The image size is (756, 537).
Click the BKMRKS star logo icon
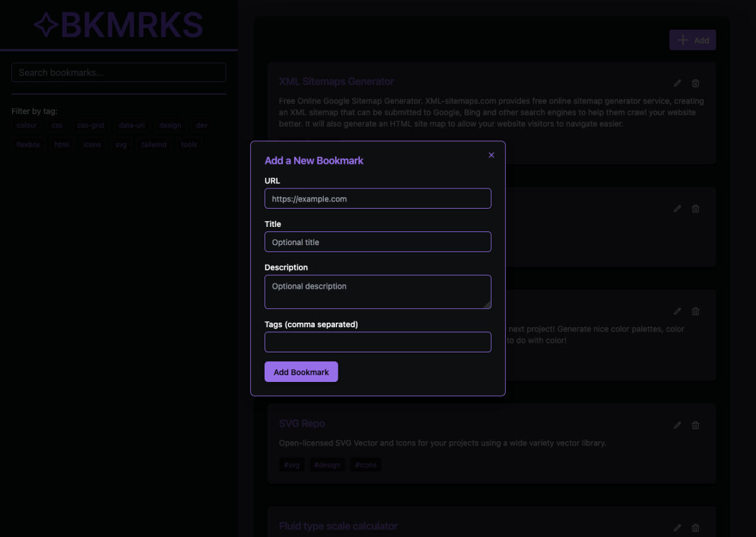[46, 25]
